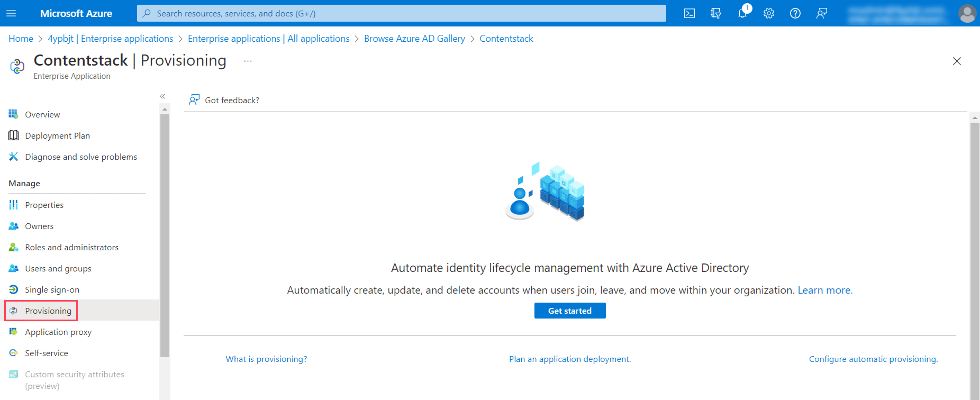Viewport: 980px width, 400px height.
Task: Collapse the left navigation menu
Action: tap(163, 96)
